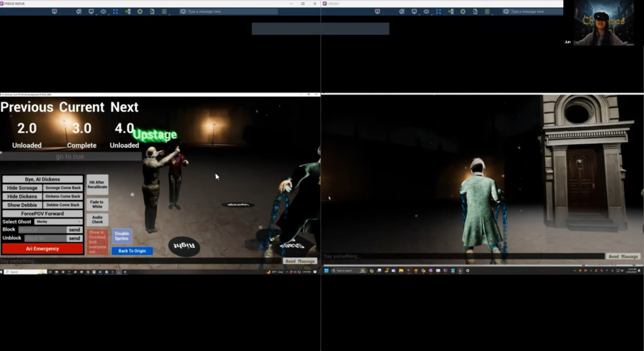Viewport: 644px width, 351px height.
Task: Click Say something field in left game window
Action: click(141, 261)
